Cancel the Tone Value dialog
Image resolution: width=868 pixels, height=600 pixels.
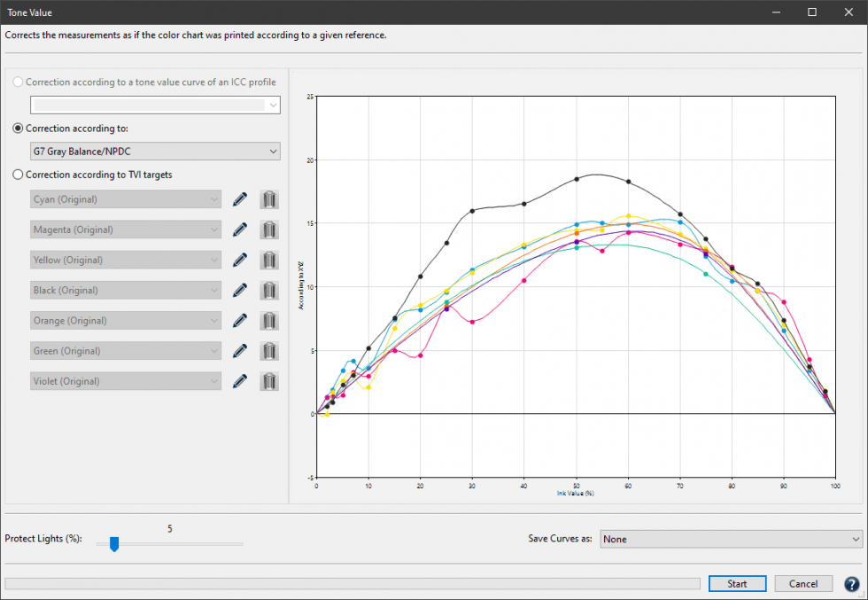click(x=802, y=583)
